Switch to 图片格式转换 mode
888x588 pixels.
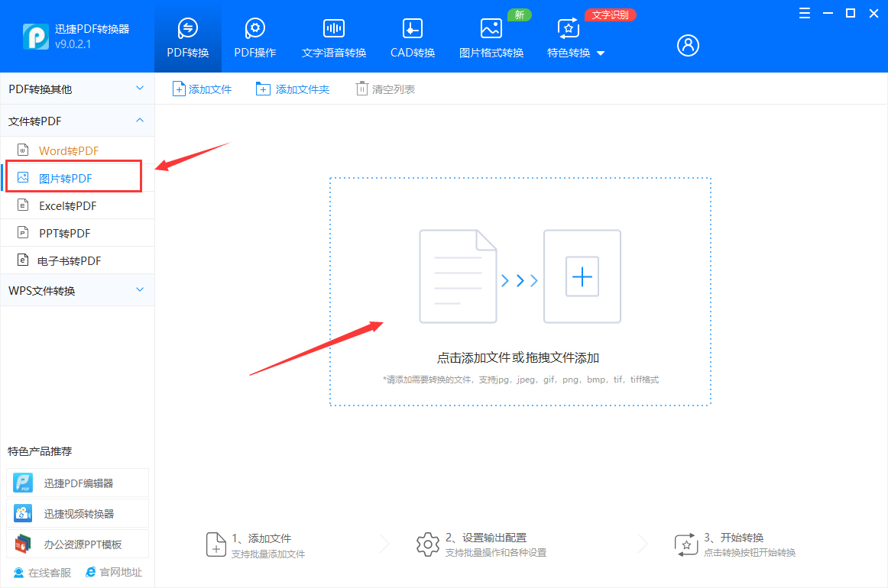pos(491,35)
